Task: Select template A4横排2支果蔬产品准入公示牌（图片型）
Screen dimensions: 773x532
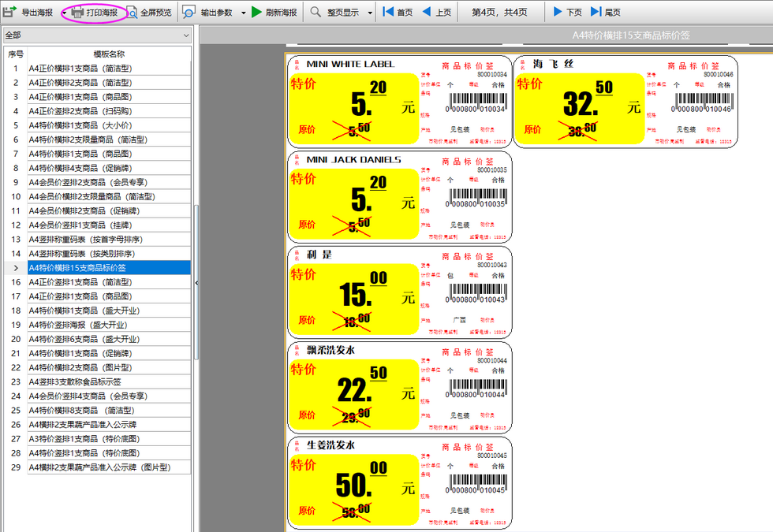Action: 99,467
